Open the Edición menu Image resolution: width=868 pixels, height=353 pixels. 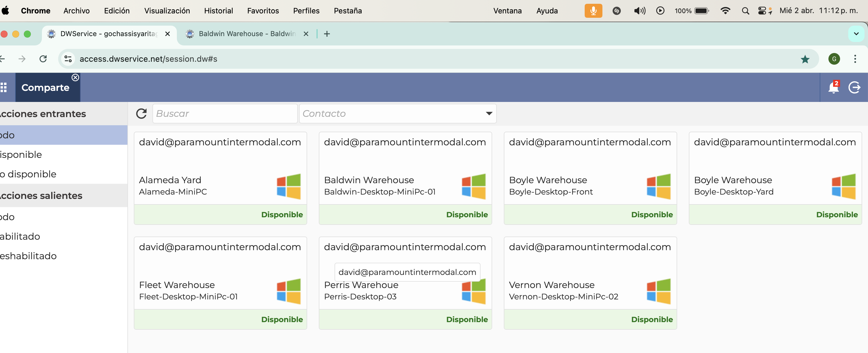(117, 11)
